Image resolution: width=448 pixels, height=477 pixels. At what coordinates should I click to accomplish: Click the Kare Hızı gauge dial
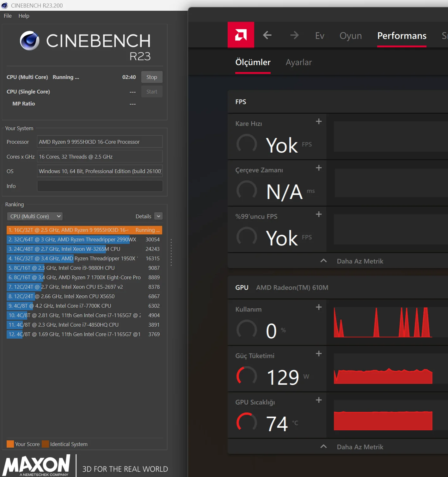(x=247, y=144)
